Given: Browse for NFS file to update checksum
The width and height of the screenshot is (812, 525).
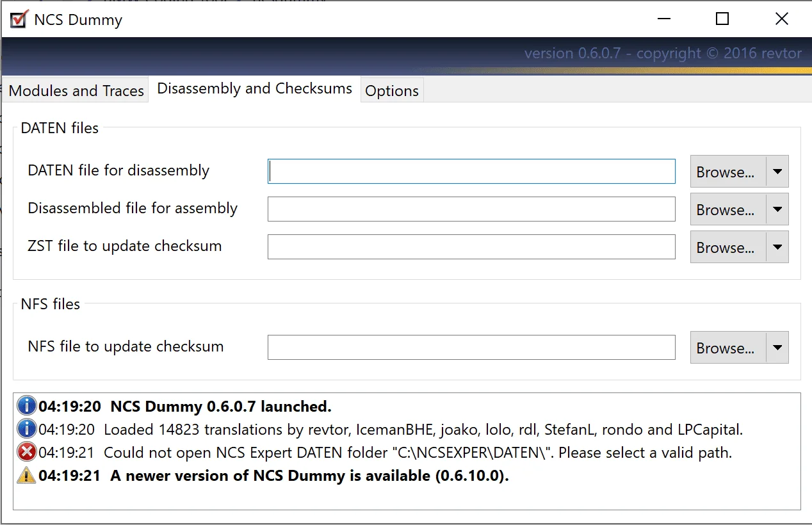Looking at the screenshot, I should point(728,348).
